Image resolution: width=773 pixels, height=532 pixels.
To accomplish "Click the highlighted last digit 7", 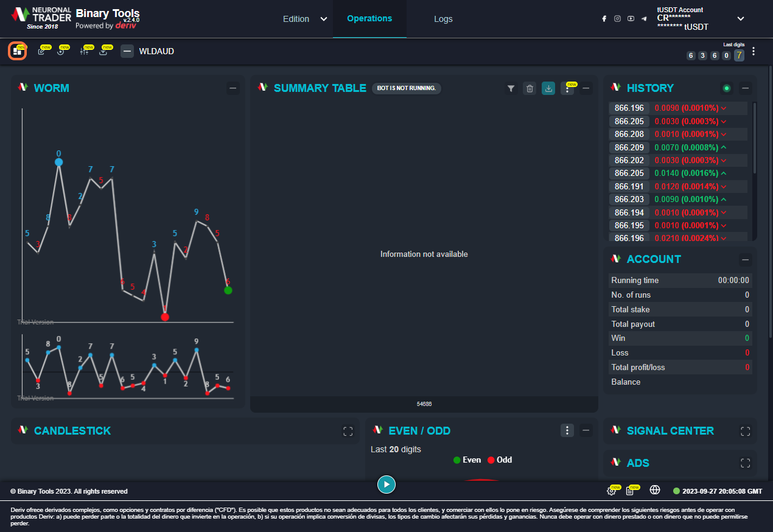I will click(x=739, y=55).
